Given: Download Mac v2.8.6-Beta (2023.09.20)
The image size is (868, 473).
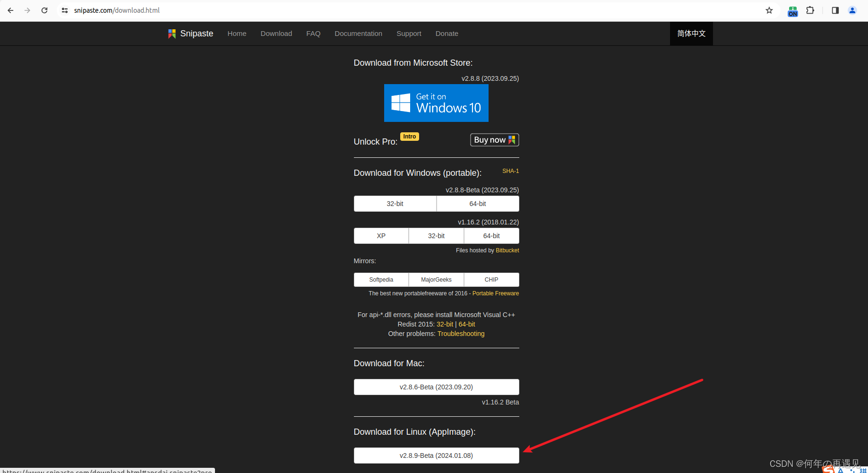Looking at the screenshot, I should pyautogui.click(x=436, y=387).
